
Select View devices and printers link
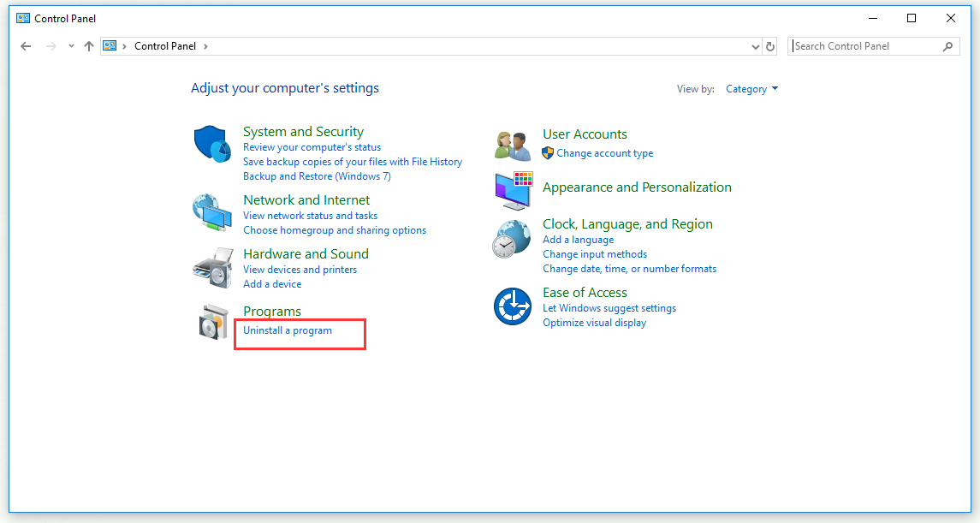pos(300,270)
